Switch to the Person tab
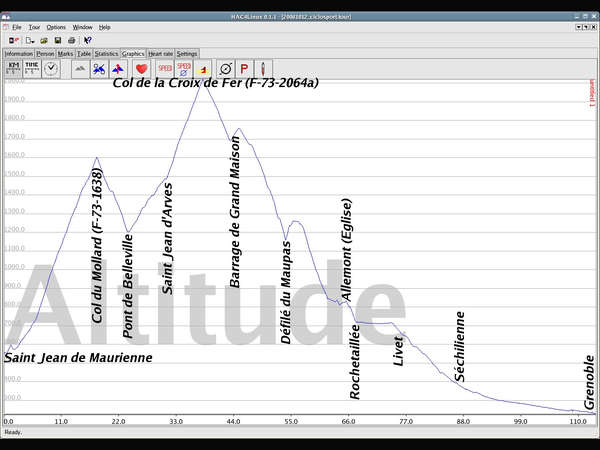 pos(45,54)
